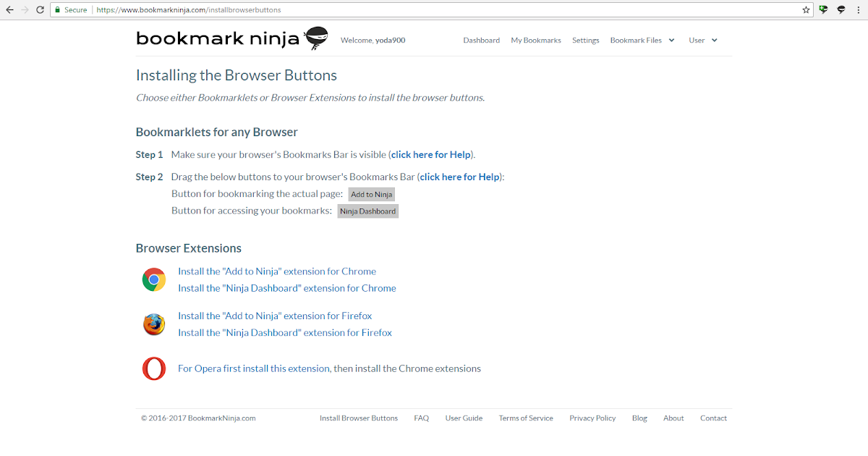The width and height of the screenshot is (868, 456).
Task: Navigate forward using the forward arrow
Action: pos(24,9)
